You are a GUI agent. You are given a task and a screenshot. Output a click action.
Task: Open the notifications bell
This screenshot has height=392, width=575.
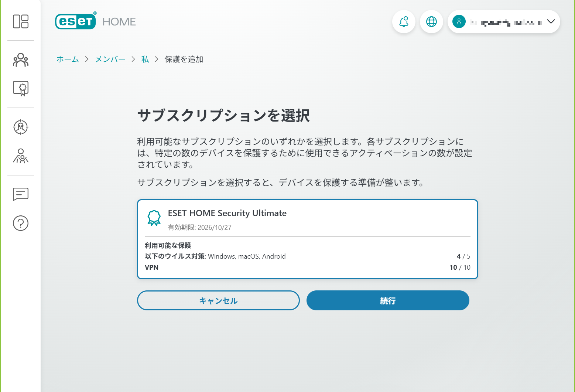(x=404, y=22)
